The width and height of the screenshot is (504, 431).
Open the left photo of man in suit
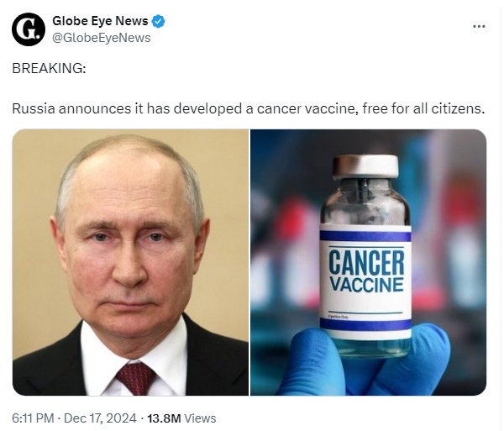(130, 262)
